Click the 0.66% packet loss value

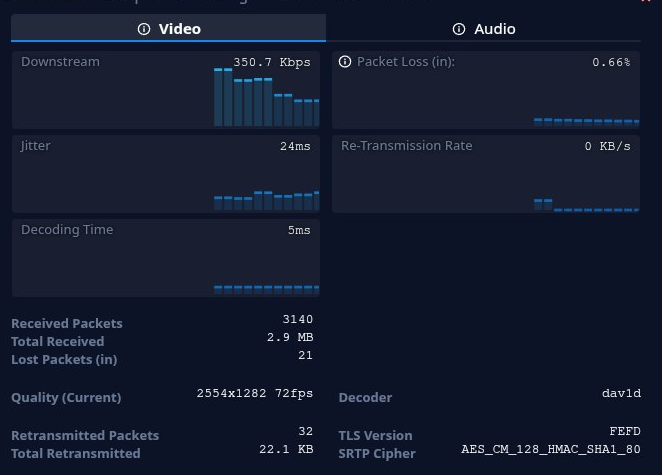[x=611, y=62]
